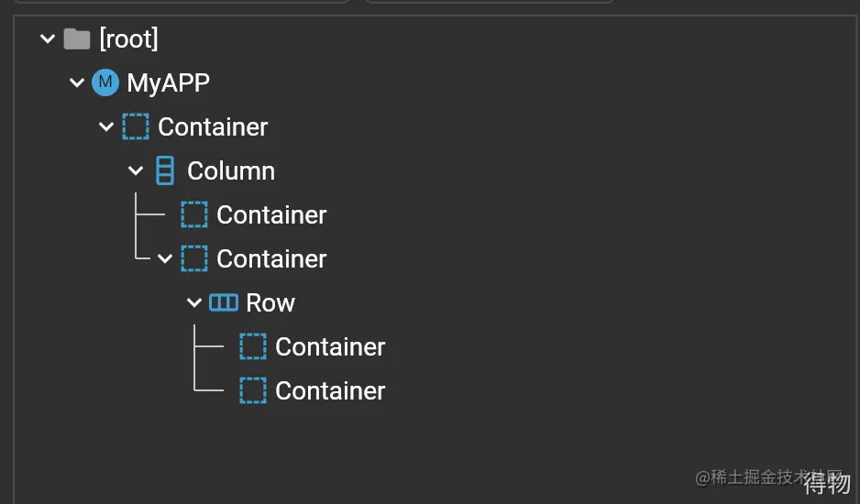Click the icon of the second Container under Column
This screenshot has height=504, width=860.
click(194, 258)
